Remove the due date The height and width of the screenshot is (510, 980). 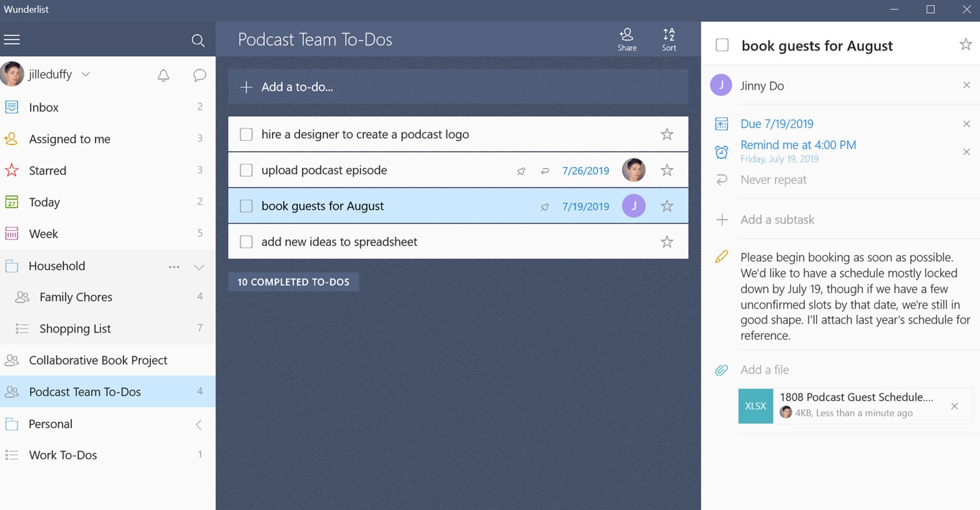click(x=966, y=124)
